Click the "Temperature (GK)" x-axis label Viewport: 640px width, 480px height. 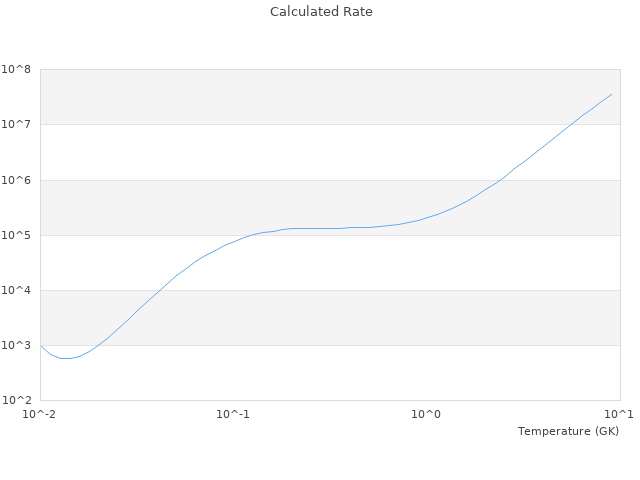pos(568,431)
